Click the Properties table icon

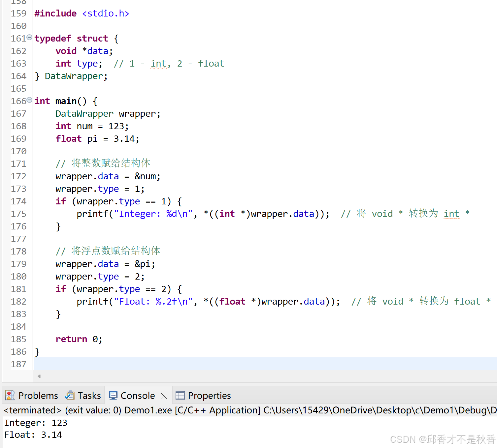pyautogui.click(x=180, y=395)
